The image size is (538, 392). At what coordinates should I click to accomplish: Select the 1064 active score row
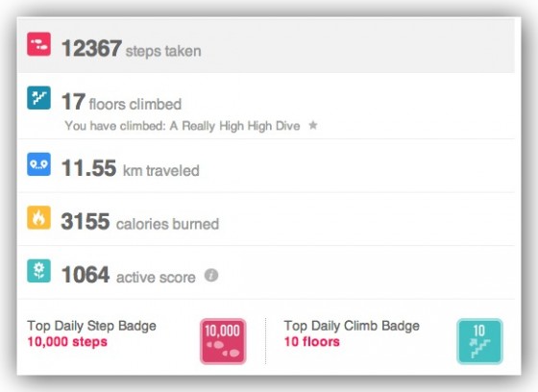pyautogui.click(x=266, y=273)
